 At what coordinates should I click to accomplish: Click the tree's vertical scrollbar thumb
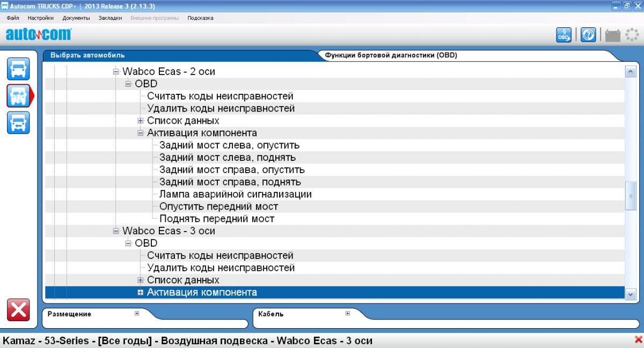[631, 196]
